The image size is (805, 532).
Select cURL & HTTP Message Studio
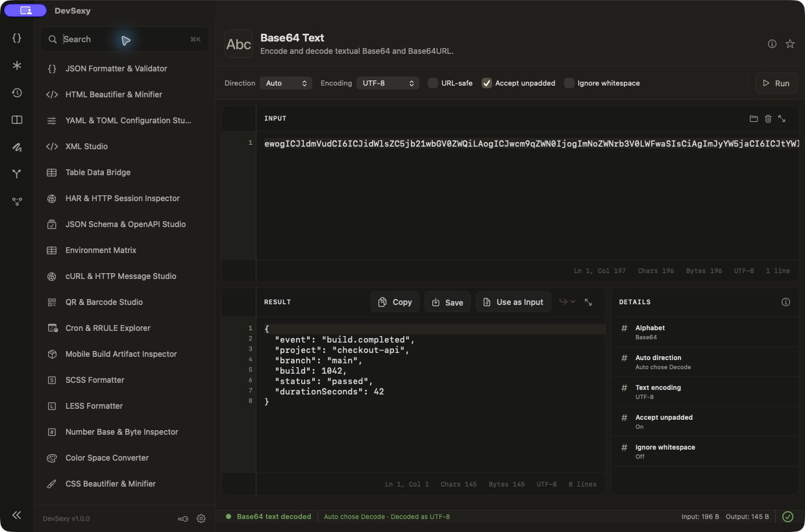(124, 276)
